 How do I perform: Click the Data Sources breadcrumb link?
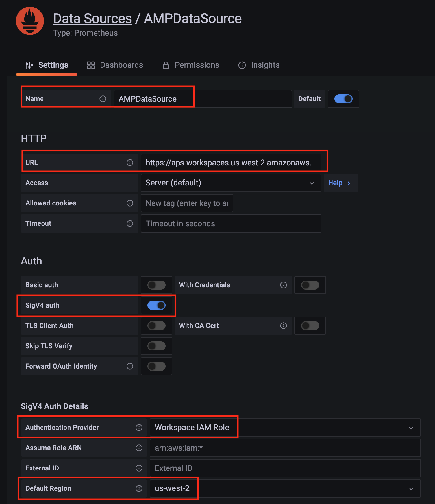point(92,19)
